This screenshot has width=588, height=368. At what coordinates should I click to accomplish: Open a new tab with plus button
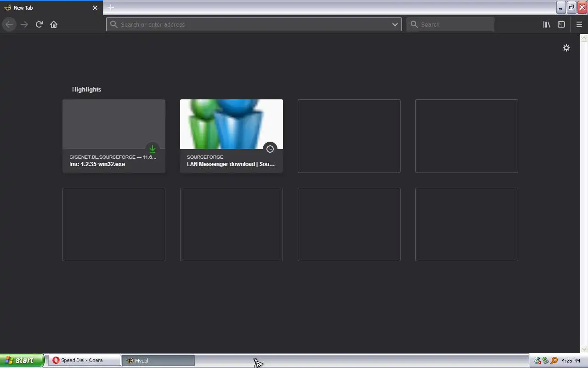(x=111, y=7)
